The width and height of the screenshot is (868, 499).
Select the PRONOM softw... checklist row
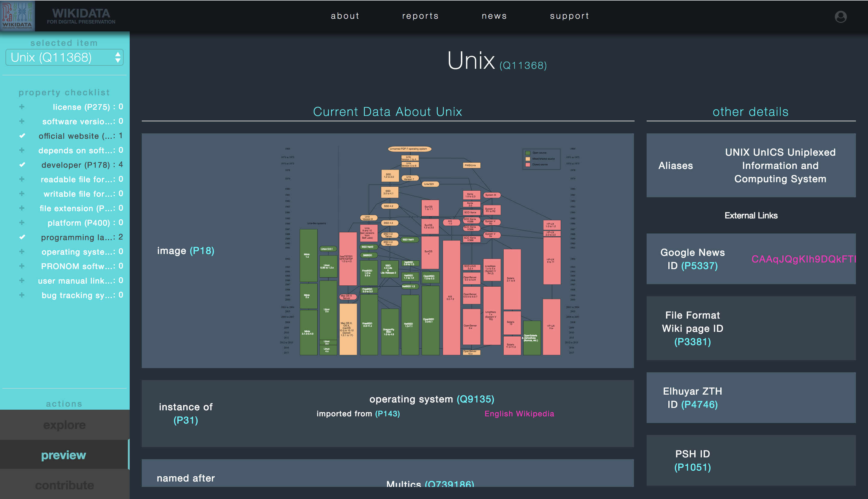71,266
